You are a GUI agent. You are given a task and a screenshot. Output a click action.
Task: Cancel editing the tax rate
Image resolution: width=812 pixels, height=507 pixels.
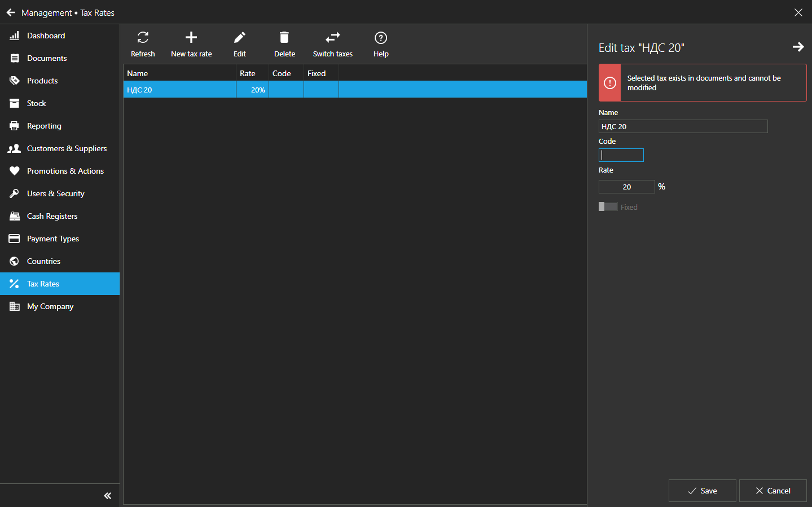point(773,491)
